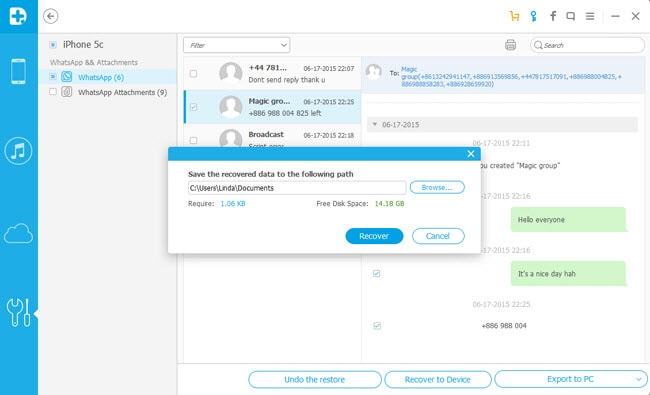Click the iPhone 5c device label
The width and height of the screenshot is (650, 395).
click(83, 44)
